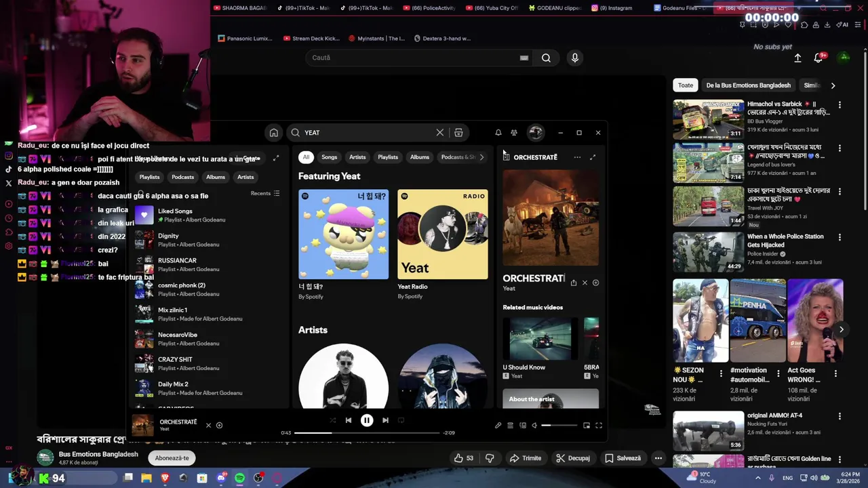Mute Spotify with speaker icon

[534, 425]
